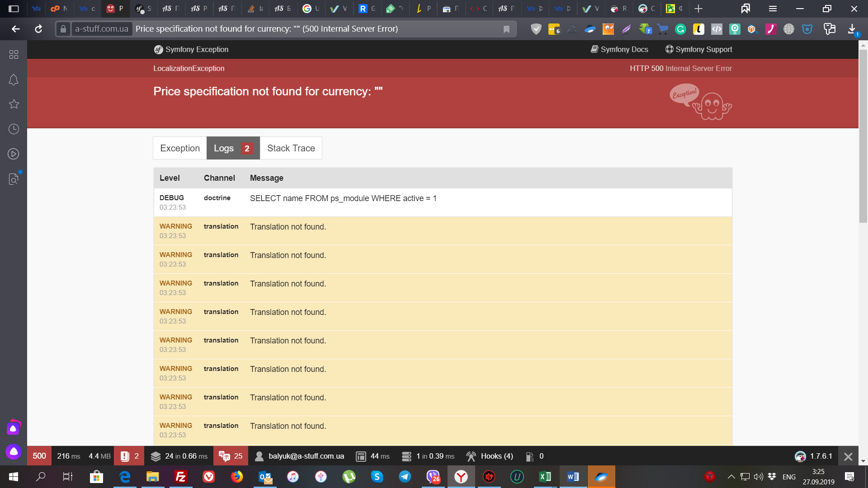868x488 pixels.
Task: Open the browser hamburger menu
Action: tap(773, 9)
